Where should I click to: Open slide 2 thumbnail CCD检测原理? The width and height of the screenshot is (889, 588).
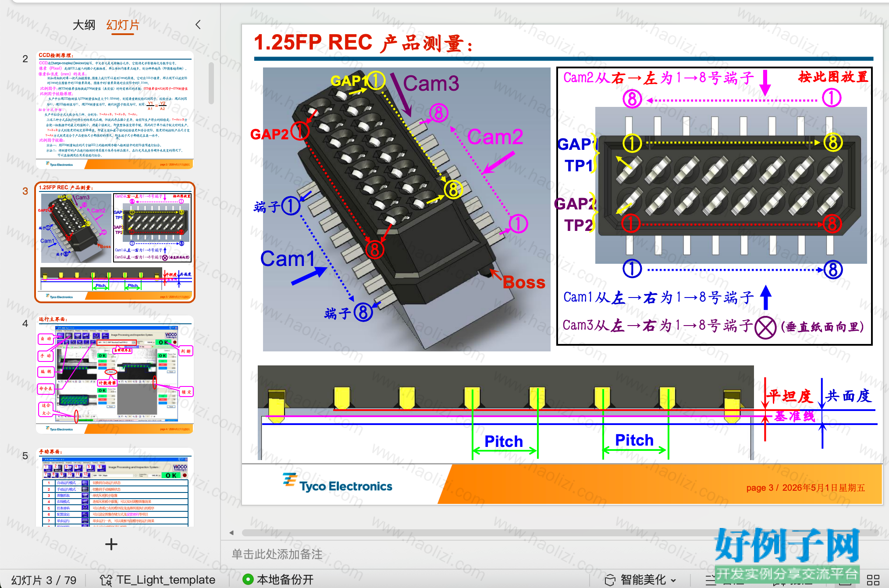(114, 110)
